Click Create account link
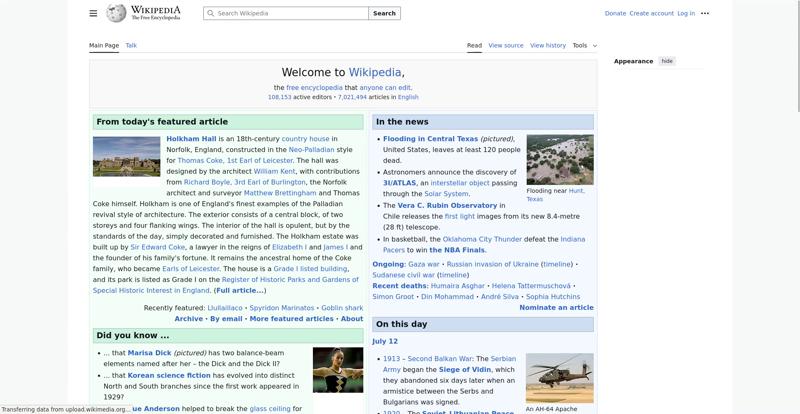Image resolution: width=800 pixels, height=414 pixels. click(652, 13)
